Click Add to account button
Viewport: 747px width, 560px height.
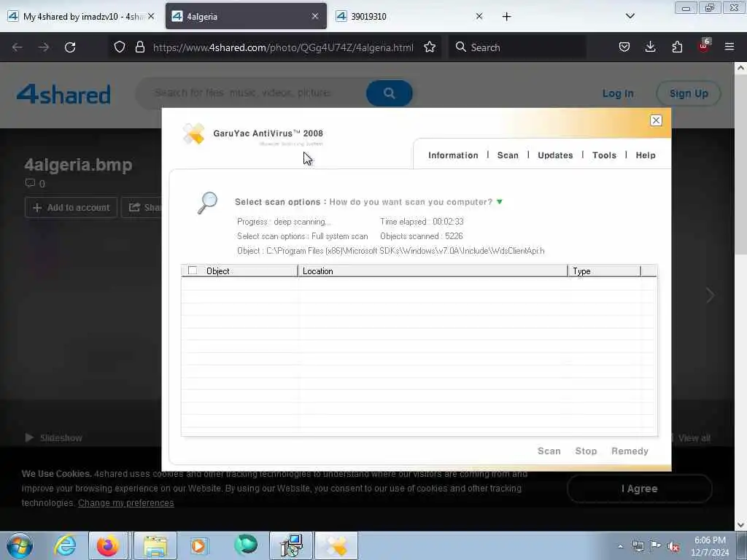coord(71,208)
